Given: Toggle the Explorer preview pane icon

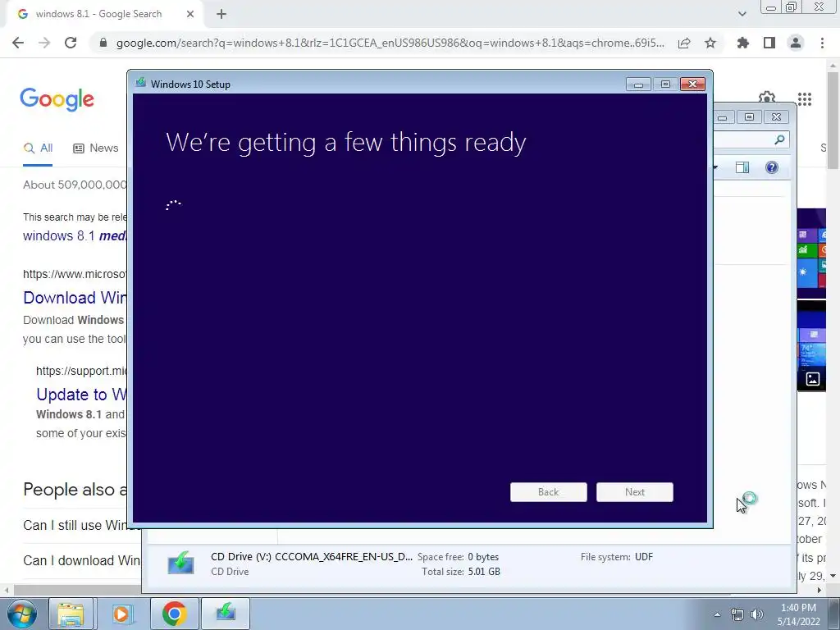Looking at the screenshot, I should 742,167.
